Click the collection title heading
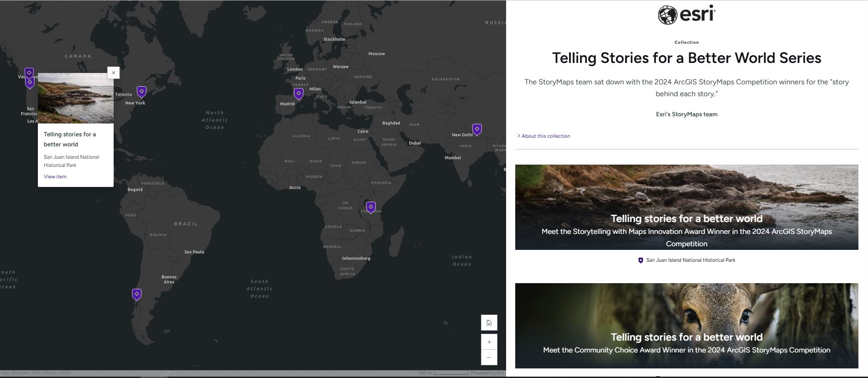 pos(686,58)
